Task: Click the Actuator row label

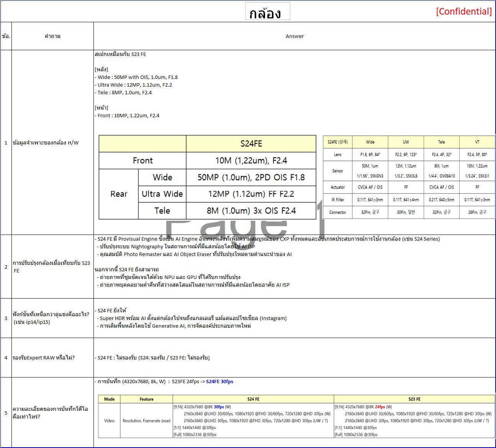Action: tap(338, 187)
